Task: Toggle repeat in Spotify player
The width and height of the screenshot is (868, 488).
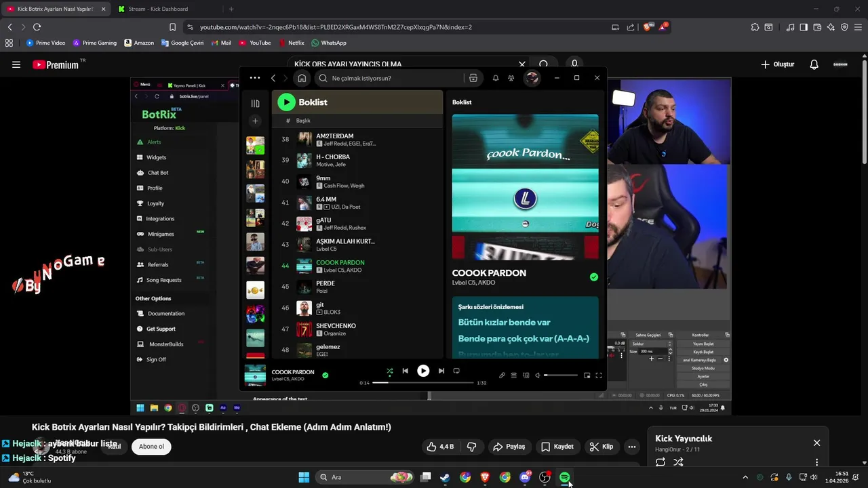Action: pyautogui.click(x=456, y=371)
